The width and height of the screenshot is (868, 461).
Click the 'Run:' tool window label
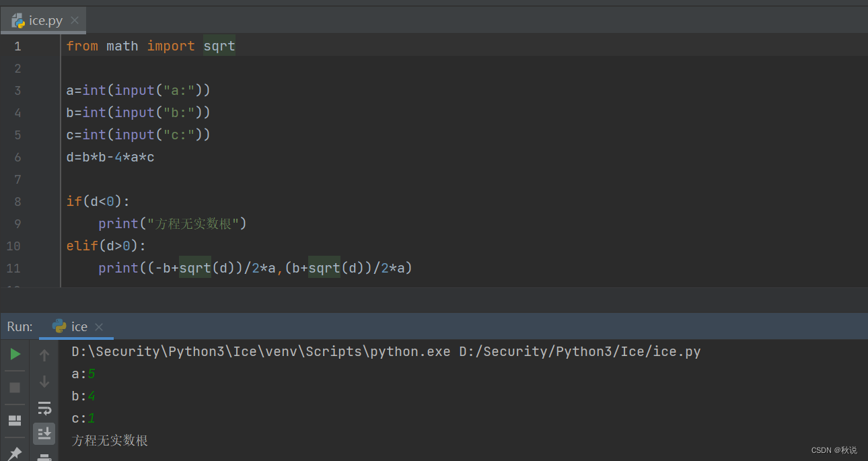(x=20, y=326)
